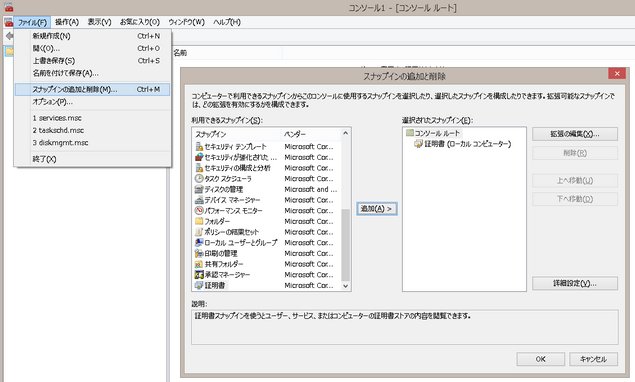Select スナップインの追加と削除(M)... menu entry

pyautogui.click(x=92, y=90)
